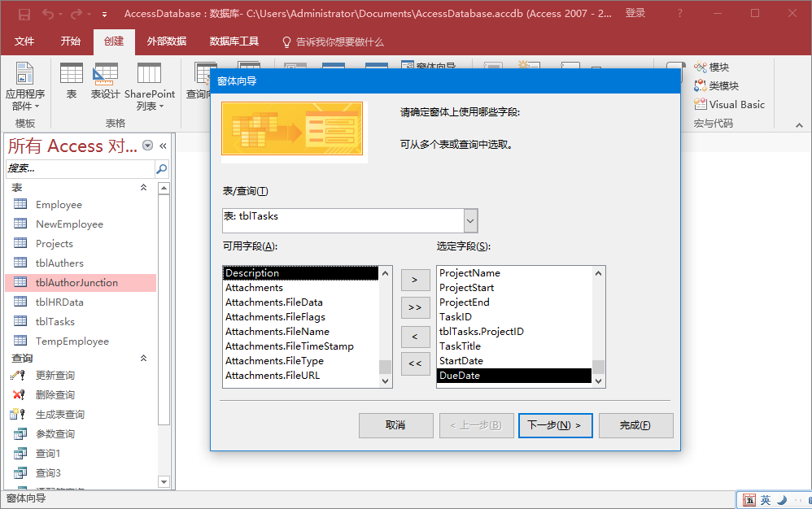Open tblTasks table in navigation pane
Screen dimensions: 812x509
55,322
